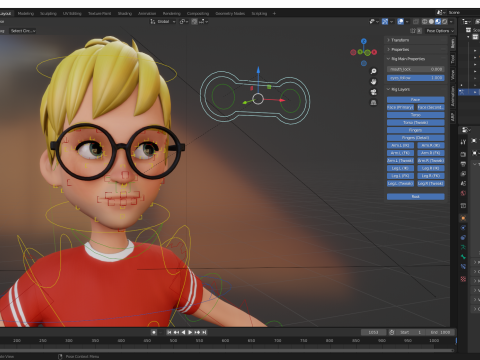
Task: Toggle the Root rig layer button
Action: (x=416, y=197)
